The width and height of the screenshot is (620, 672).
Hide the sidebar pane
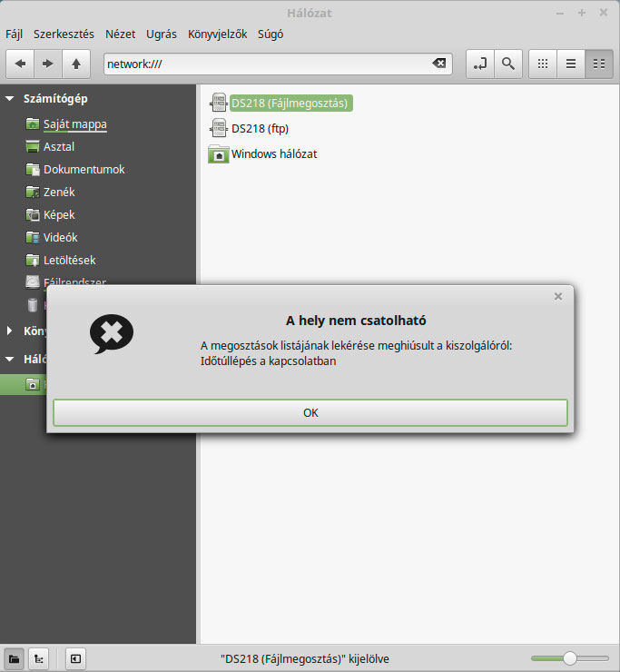point(76,658)
